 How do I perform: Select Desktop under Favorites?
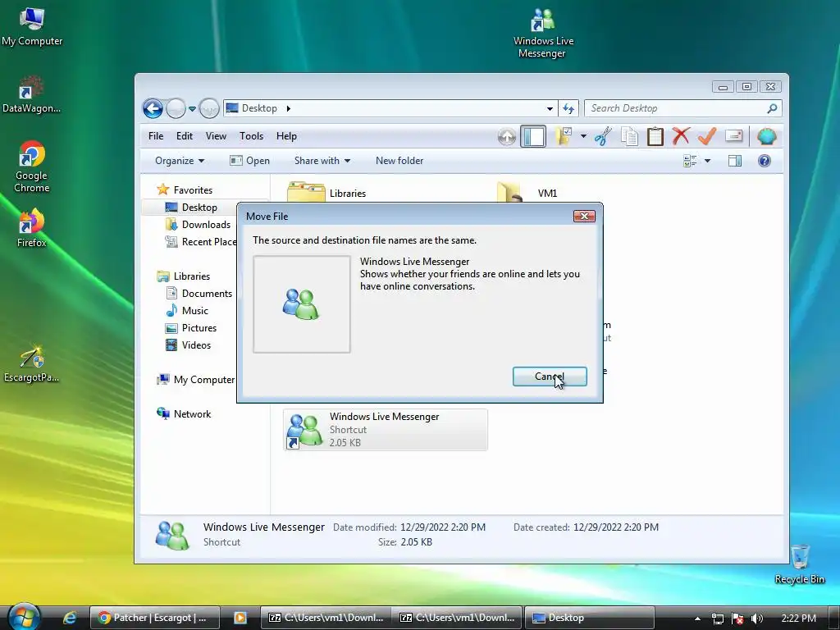(190, 208)
